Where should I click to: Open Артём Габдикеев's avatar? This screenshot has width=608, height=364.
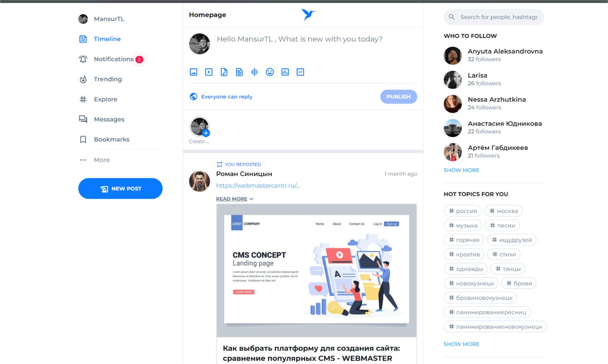(453, 152)
